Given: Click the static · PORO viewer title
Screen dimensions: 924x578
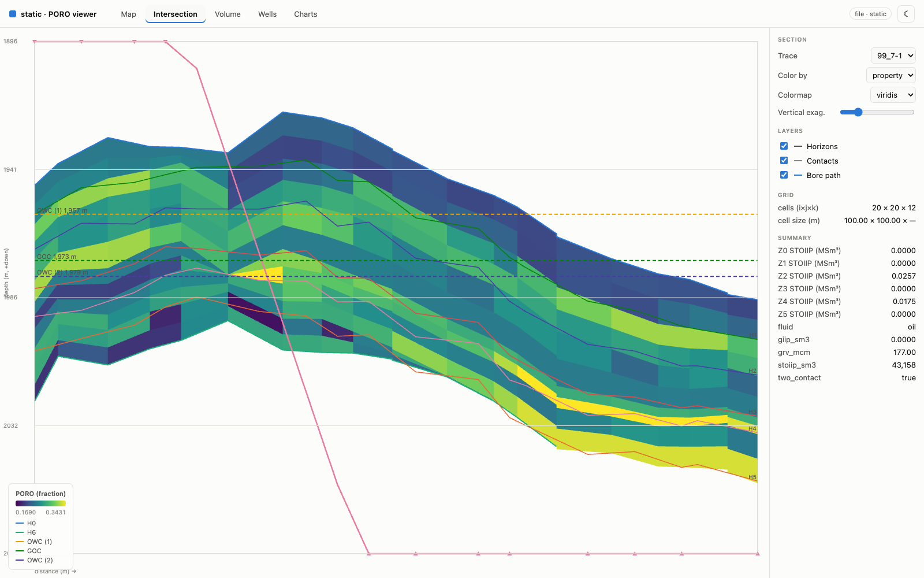Looking at the screenshot, I should [x=58, y=14].
